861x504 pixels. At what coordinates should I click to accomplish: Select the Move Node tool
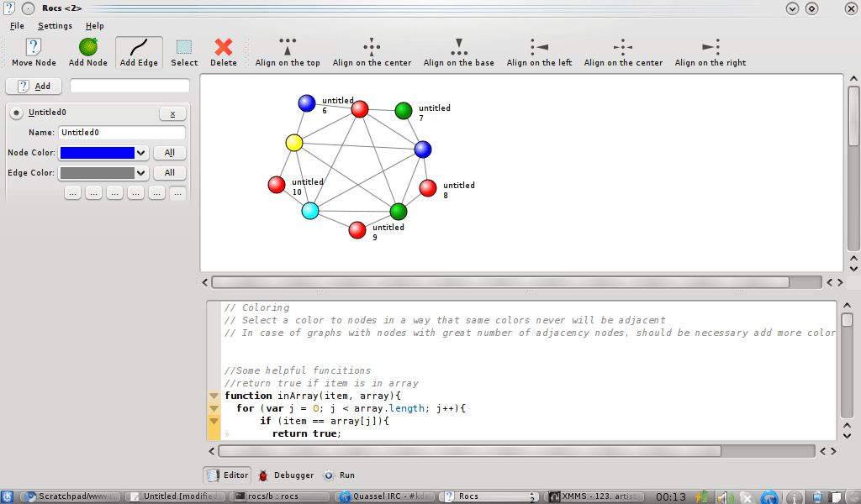[34, 52]
